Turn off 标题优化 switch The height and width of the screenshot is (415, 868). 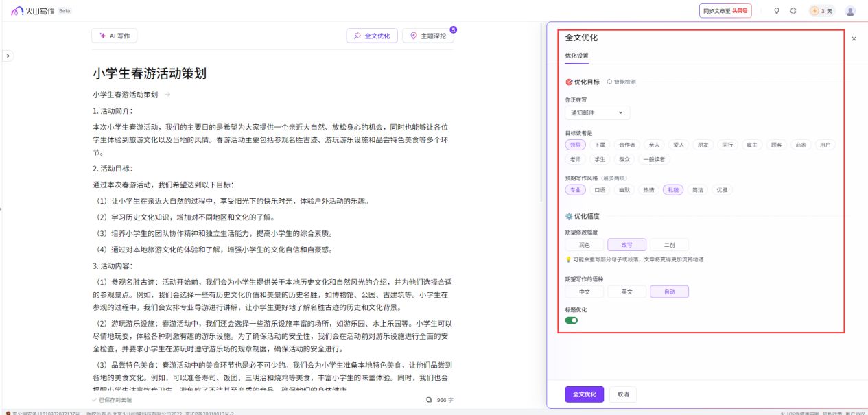coord(572,320)
